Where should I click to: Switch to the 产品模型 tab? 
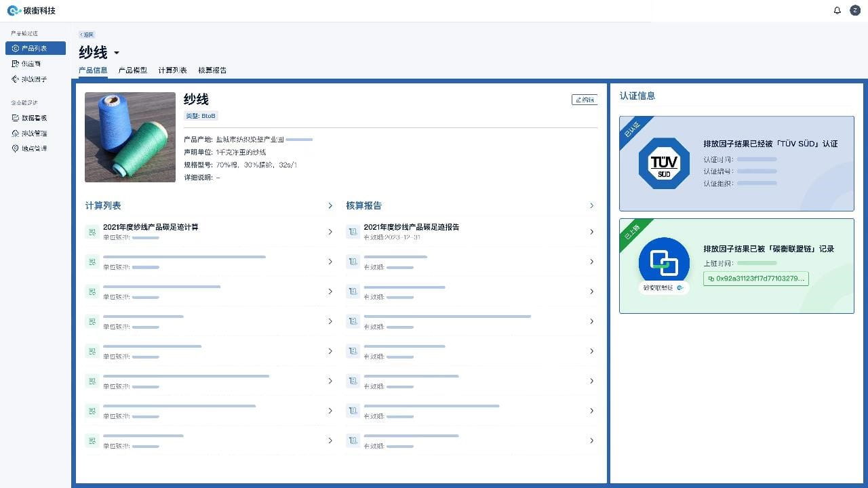tap(132, 70)
